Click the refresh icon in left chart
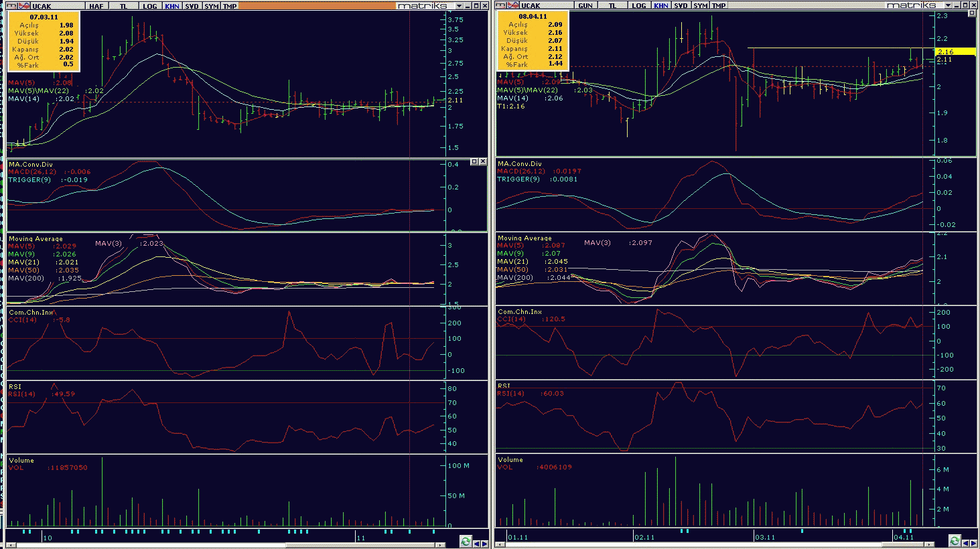This screenshot has width=980, height=549. pos(466,541)
